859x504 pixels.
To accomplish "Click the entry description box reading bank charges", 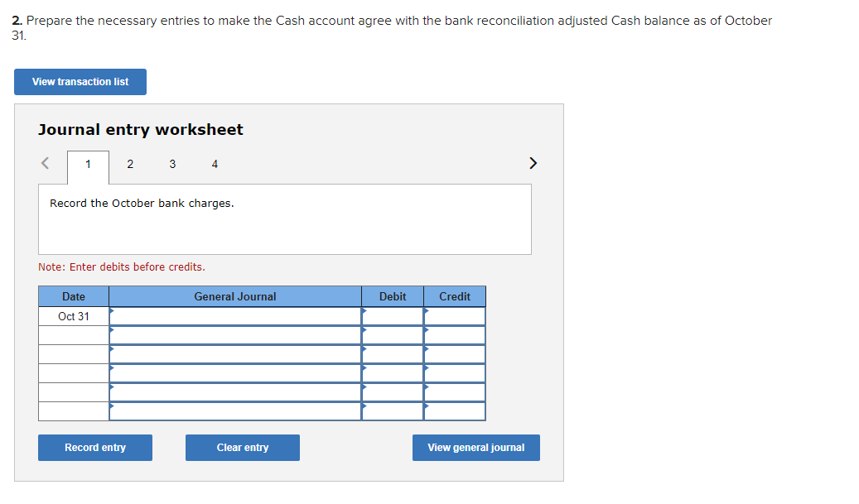I will pyautogui.click(x=284, y=218).
